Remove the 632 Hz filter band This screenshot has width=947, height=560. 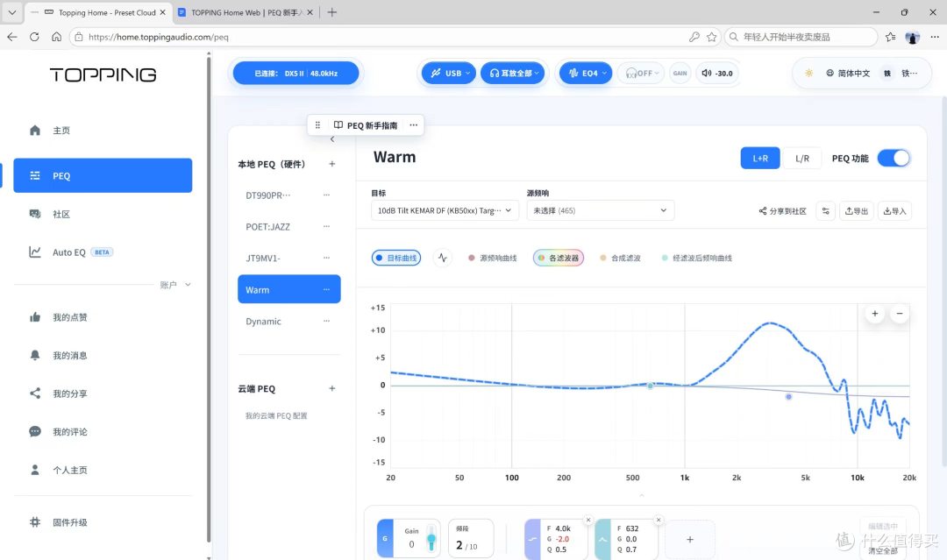pyautogui.click(x=659, y=520)
